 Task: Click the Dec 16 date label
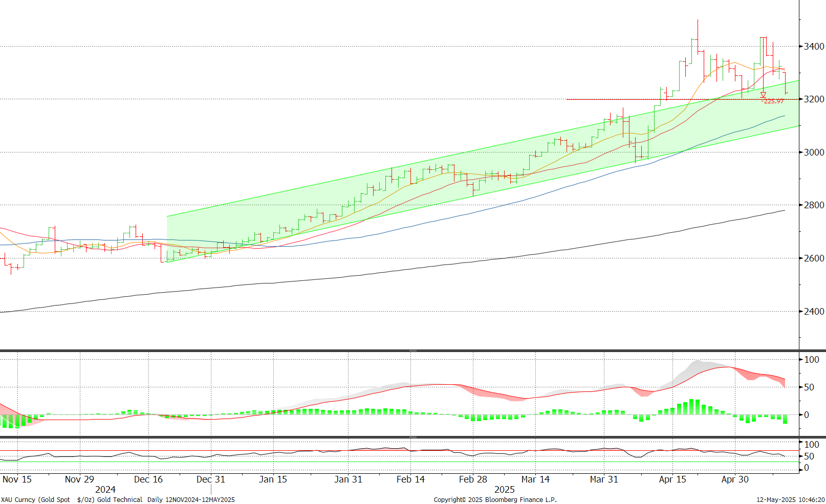click(x=148, y=479)
